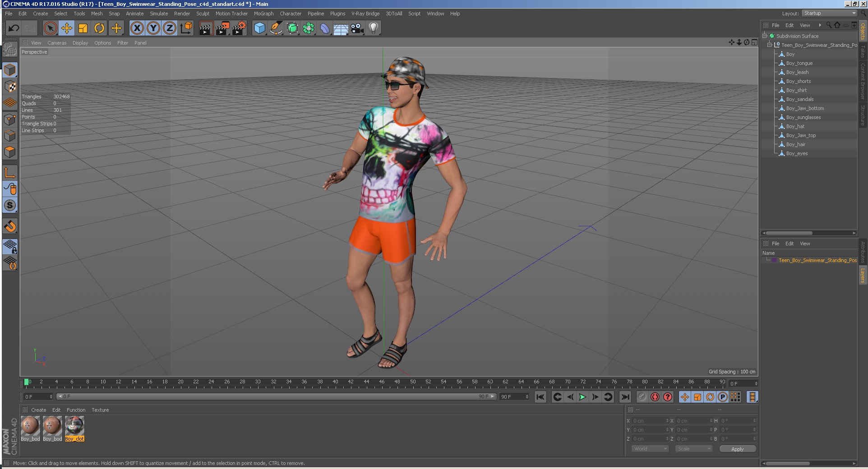This screenshot has height=469, width=868.
Task: Switch to Edges mode
Action: (10, 136)
